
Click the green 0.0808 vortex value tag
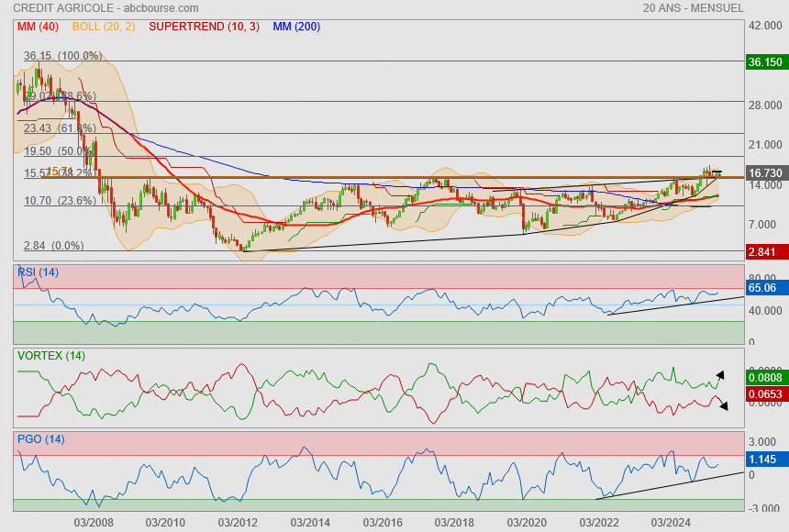pos(766,378)
